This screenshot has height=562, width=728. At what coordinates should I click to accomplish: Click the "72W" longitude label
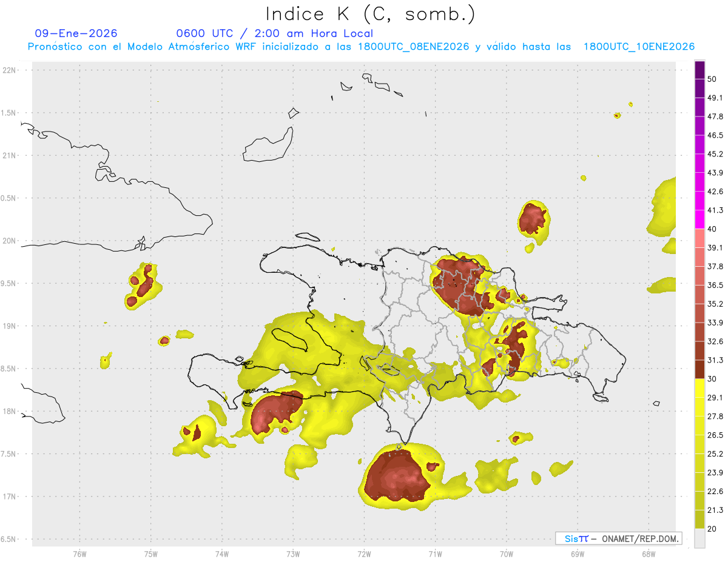pyautogui.click(x=364, y=554)
